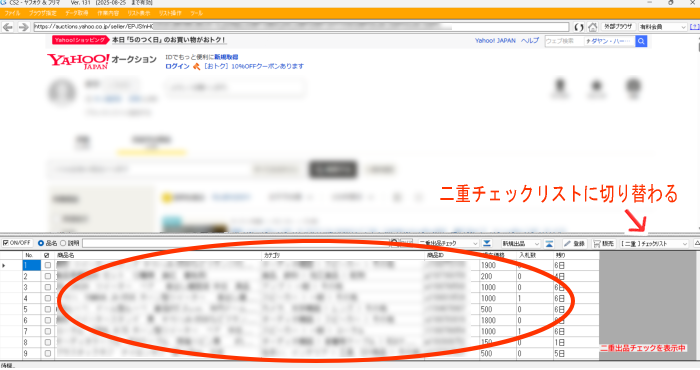700x370 pixels.
Task: Reload the page with the refresh icon
Action: (x=579, y=27)
